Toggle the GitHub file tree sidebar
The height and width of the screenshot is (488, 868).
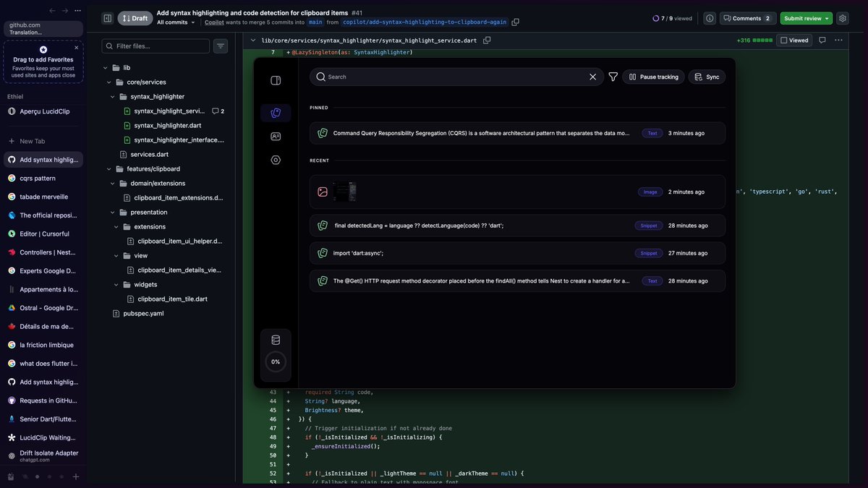coord(107,18)
